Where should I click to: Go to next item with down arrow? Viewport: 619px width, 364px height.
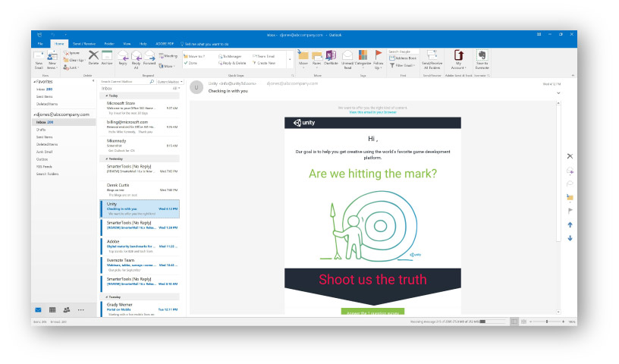570,238
